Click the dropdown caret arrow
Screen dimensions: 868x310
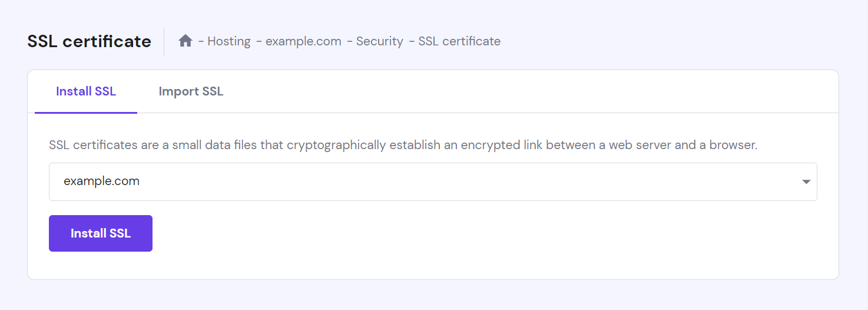click(x=806, y=182)
